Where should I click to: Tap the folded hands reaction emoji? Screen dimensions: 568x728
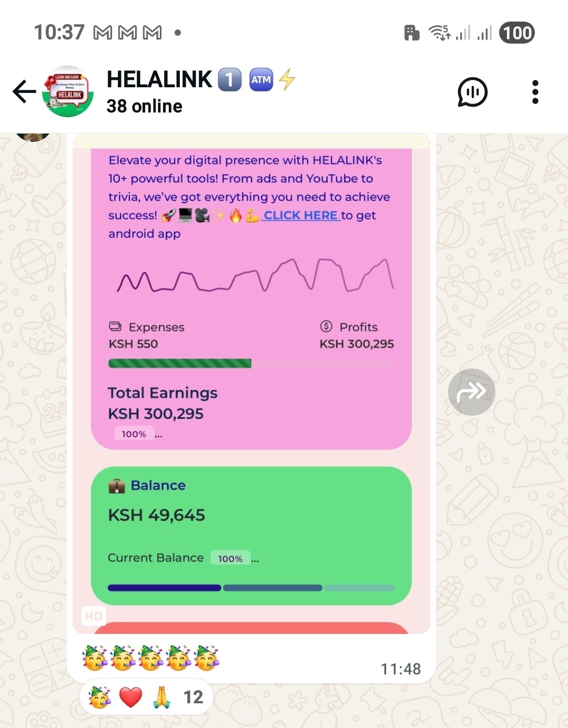coord(162,697)
